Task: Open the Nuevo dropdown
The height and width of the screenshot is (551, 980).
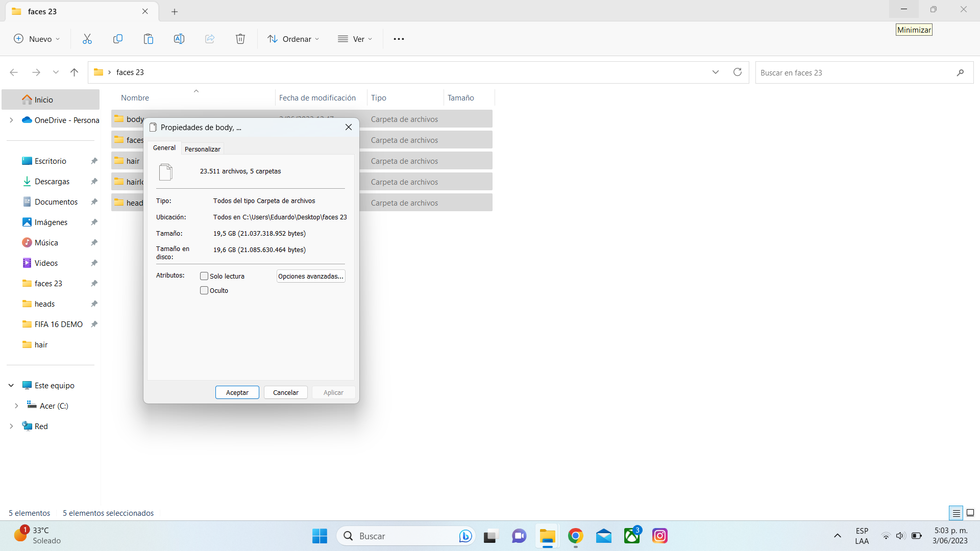Action: click(37, 39)
